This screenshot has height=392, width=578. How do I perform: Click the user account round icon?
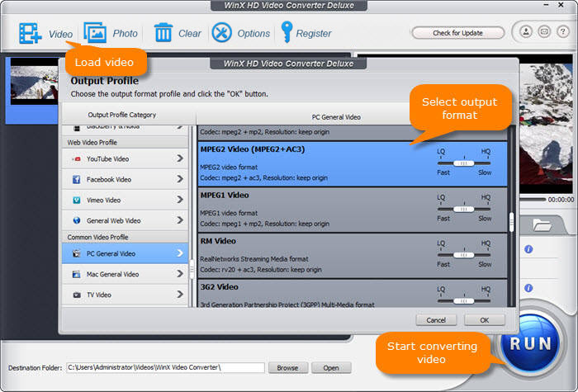click(526, 31)
